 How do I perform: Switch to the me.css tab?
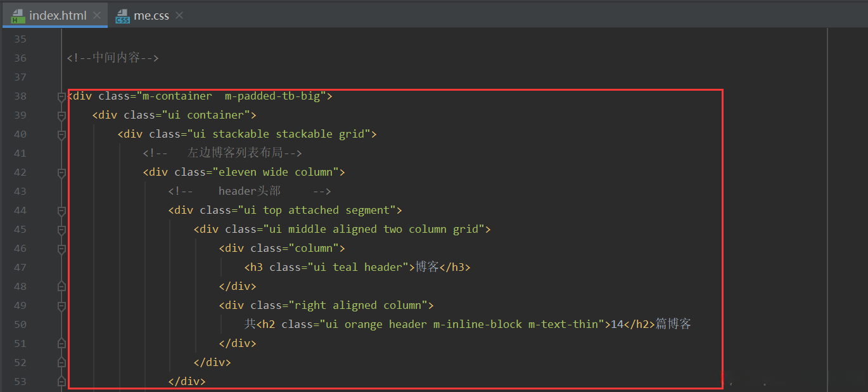(151, 15)
